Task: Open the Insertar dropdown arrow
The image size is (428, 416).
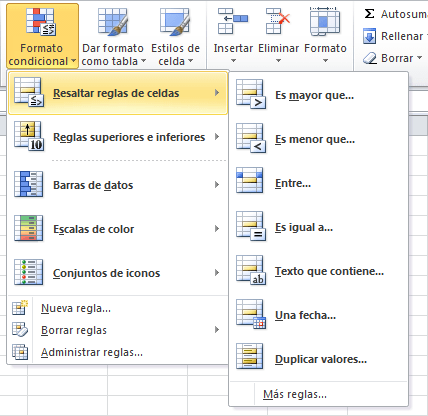Action: [233, 61]
